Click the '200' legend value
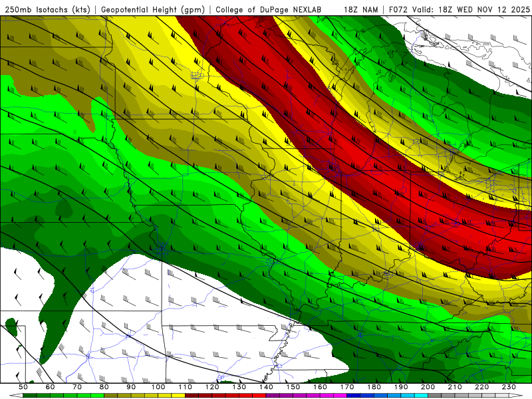Viewport: 532px width, 399px height. click(428, 387)
